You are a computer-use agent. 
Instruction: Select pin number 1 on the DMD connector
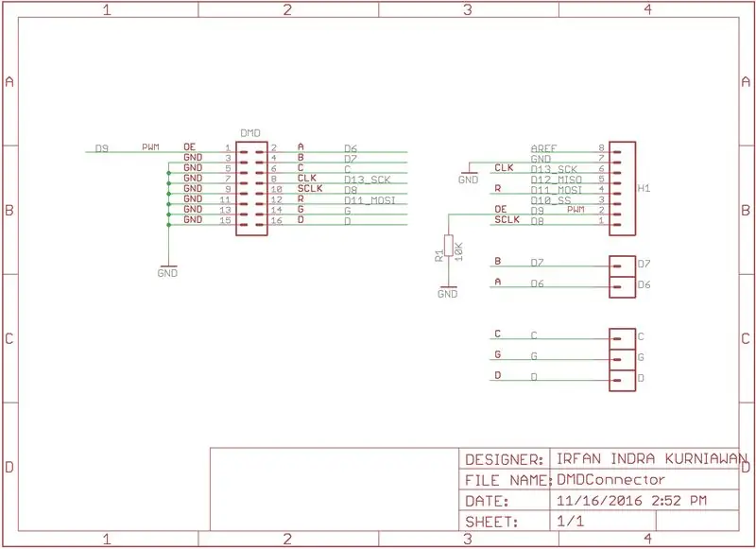(x=228, y=148)
